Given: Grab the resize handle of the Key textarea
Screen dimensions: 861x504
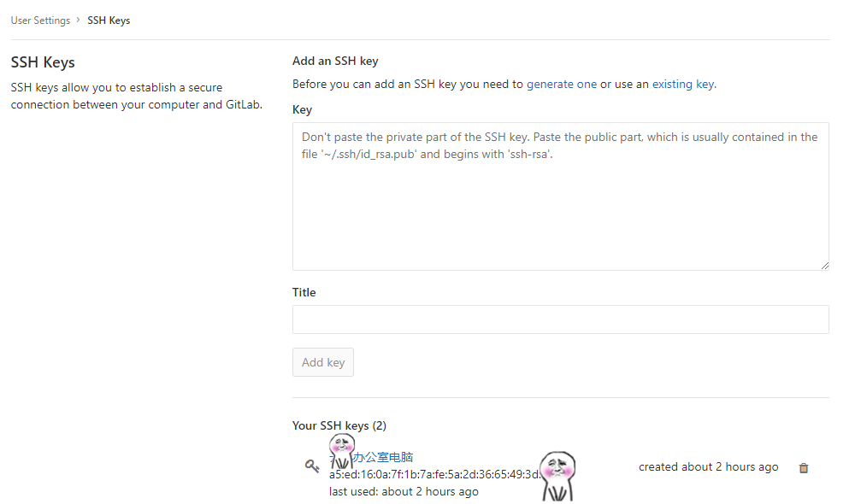Looking at the screenshot, I should point(824,266).
